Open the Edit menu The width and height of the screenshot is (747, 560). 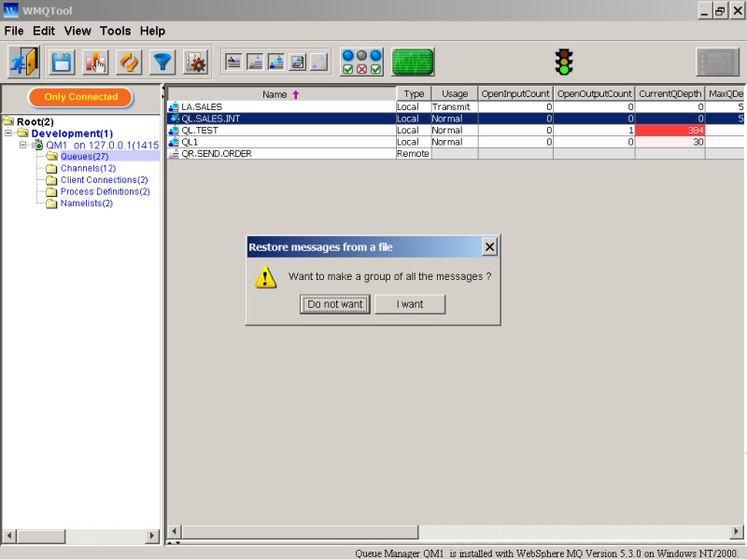point(44,31)
